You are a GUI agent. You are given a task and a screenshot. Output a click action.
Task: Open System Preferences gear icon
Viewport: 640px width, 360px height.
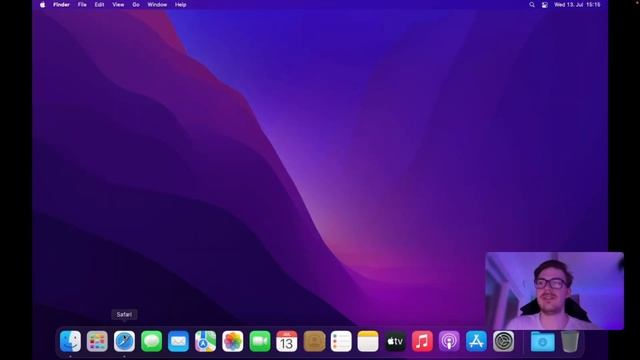(x=503, y=341)
